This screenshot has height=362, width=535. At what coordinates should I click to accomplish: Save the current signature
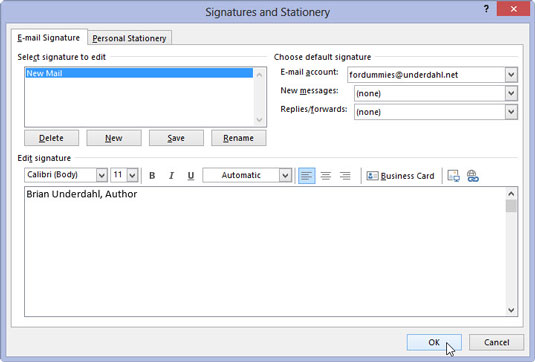(x=176, y=138)
